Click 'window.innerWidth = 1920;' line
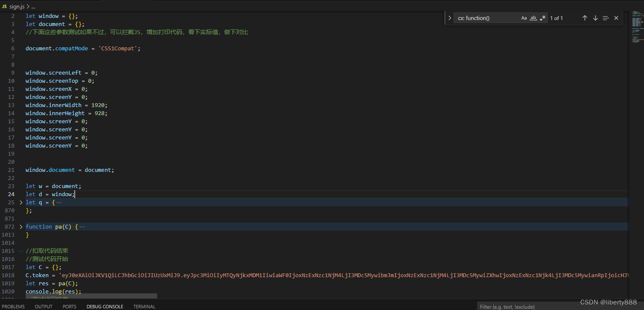This screenshot has height=310, width=644. coord(67,105)
